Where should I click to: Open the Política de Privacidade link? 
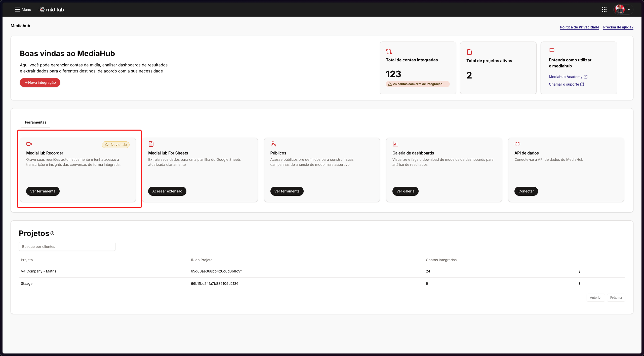pos(579,27)
